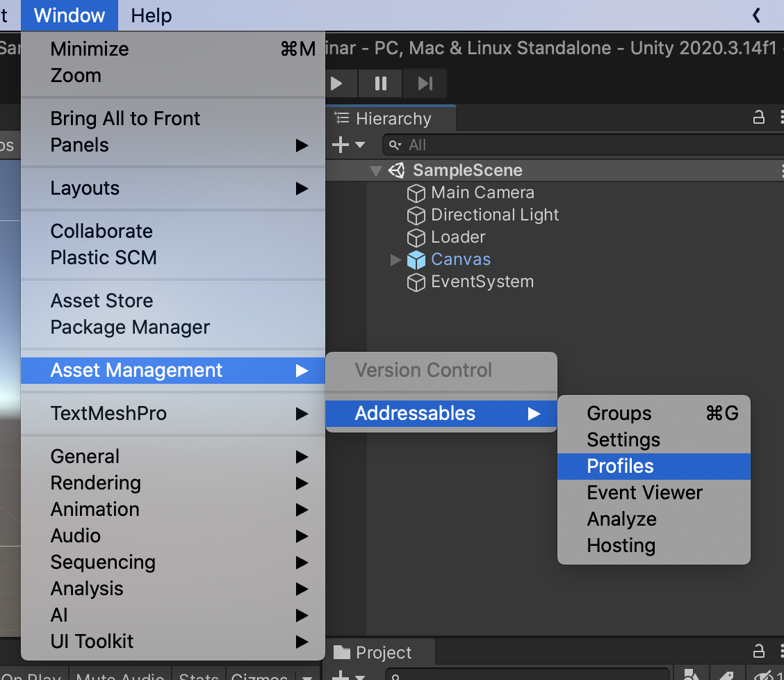Open the Hierarchy panel kebab menu
Image resolution: width=784 pixels, height=680 pixels.
click(781, 118)
